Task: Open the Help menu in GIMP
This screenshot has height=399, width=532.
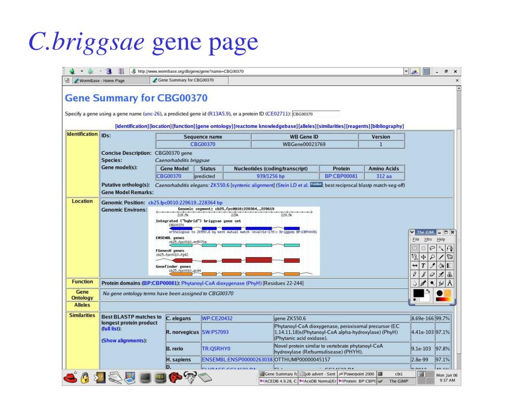Action: point(441,239)
